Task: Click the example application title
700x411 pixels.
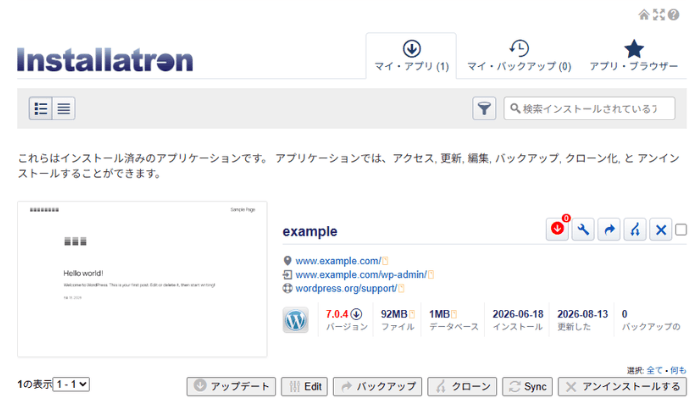Action: (310, 231)
